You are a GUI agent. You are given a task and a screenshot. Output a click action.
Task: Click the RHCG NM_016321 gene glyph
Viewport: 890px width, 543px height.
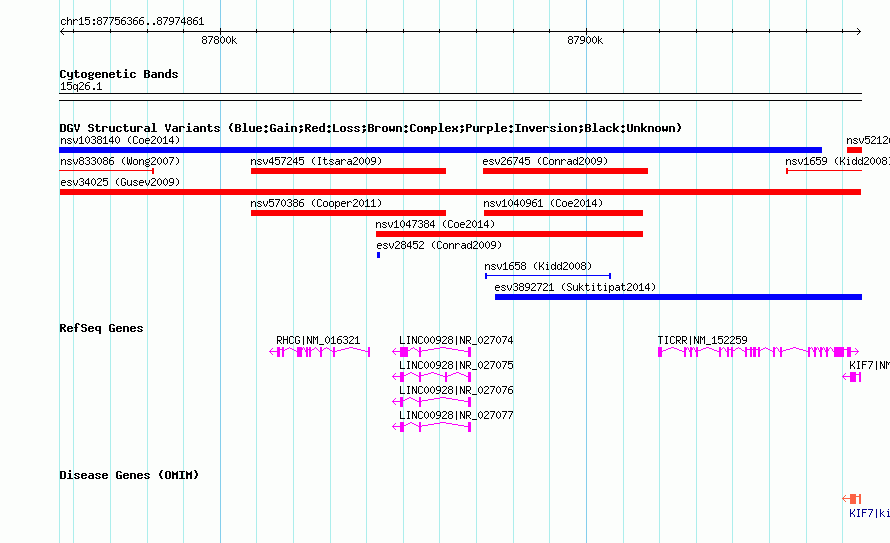(x=320, y=352)
